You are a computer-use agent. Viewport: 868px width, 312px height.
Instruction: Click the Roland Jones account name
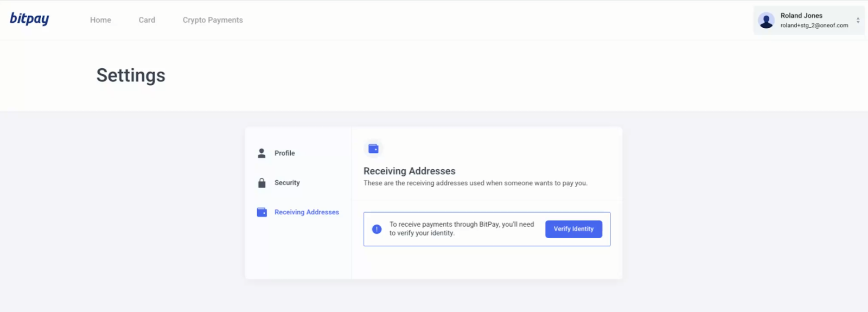(801, 16)
